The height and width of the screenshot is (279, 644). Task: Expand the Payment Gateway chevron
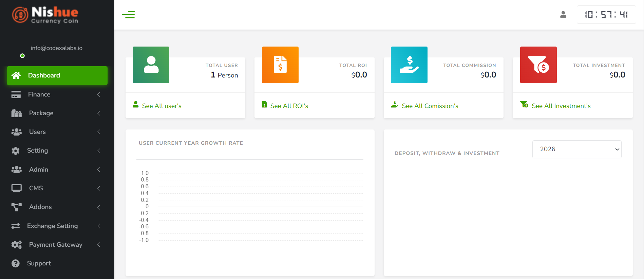coord(99,245)
